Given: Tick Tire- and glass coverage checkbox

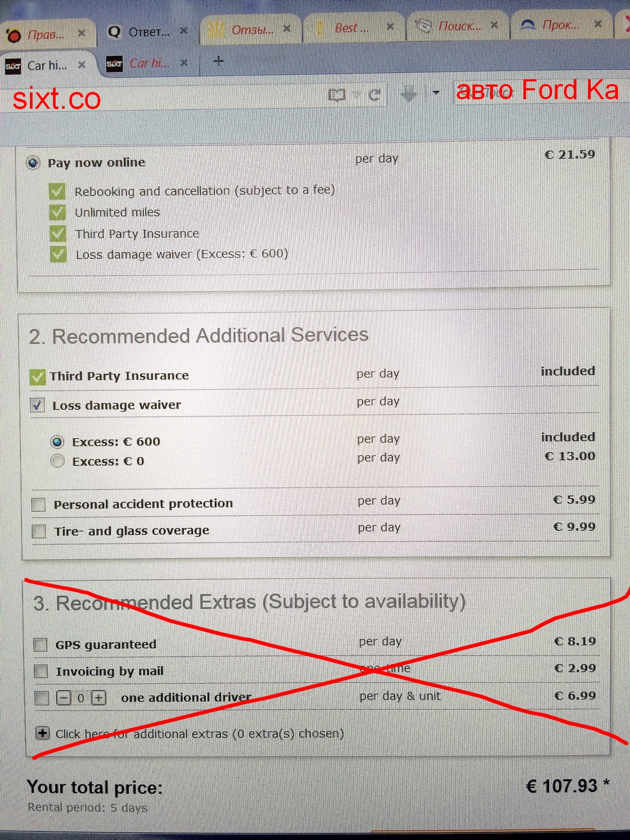Looking at the screenshot, I should coord(39,531).
